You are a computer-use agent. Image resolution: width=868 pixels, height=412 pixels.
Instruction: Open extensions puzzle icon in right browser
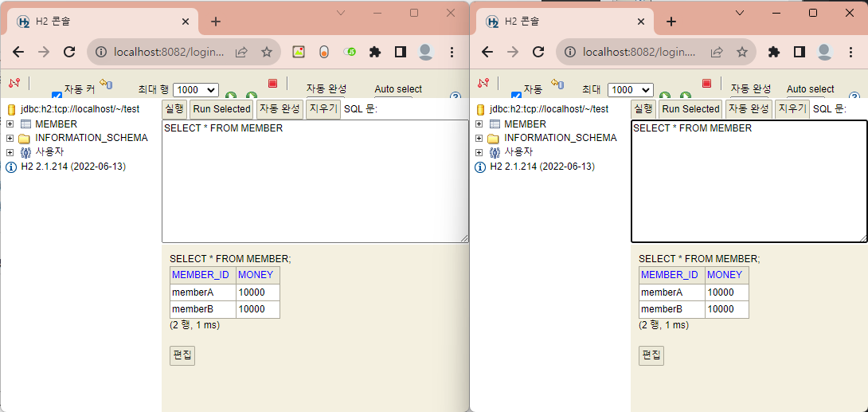pos(774,52)
